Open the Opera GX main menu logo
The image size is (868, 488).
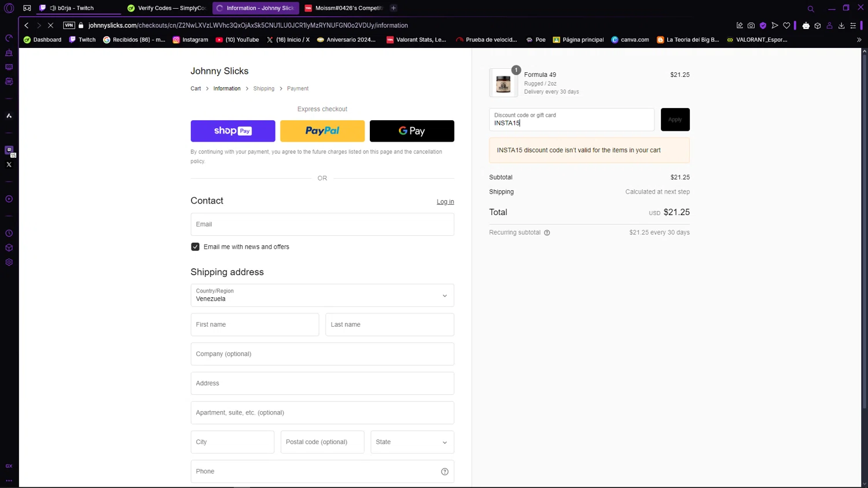(x=9, y=8)
